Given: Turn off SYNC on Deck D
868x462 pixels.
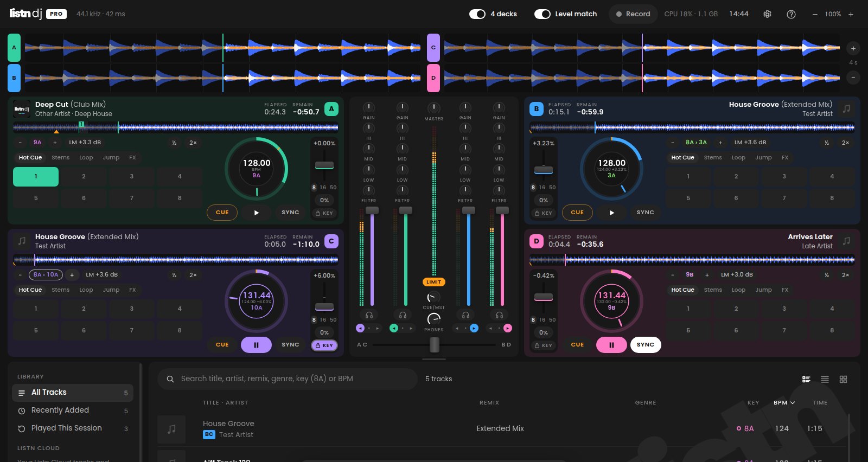Looking at the screenshot, I should click(646, 345).
